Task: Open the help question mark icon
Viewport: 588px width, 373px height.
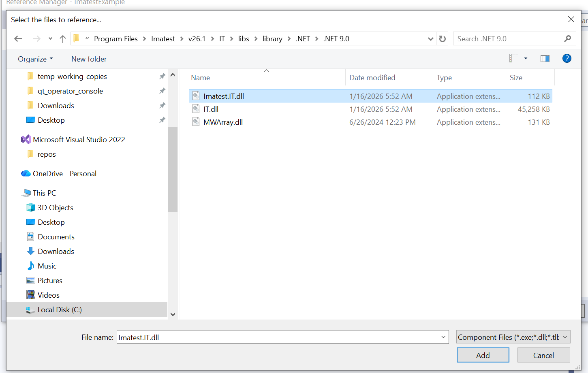Action: 567,59
